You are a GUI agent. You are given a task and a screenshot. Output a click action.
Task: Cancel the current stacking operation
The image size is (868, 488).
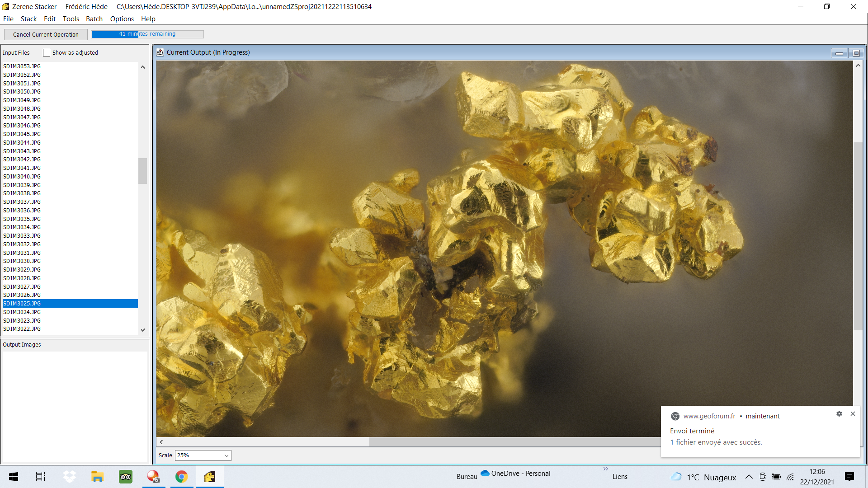[x=46, y=34]
